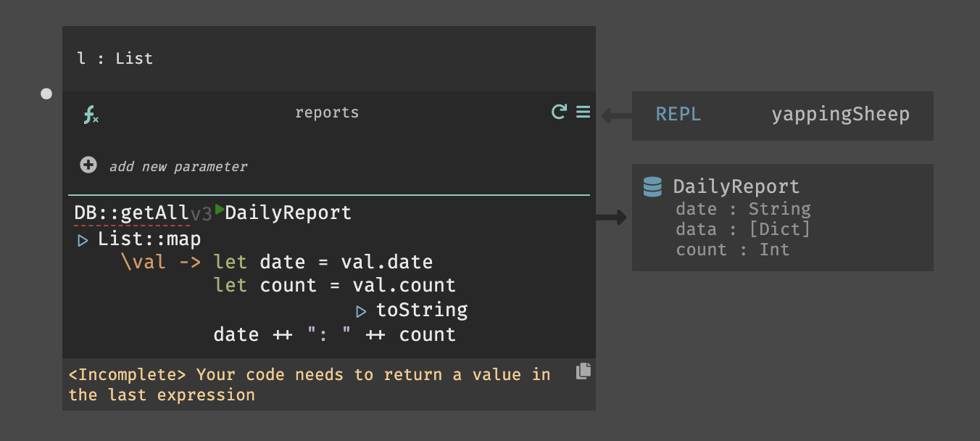Click the l : List parameter text
980x441 pixels.
click(x=115, y=58)
